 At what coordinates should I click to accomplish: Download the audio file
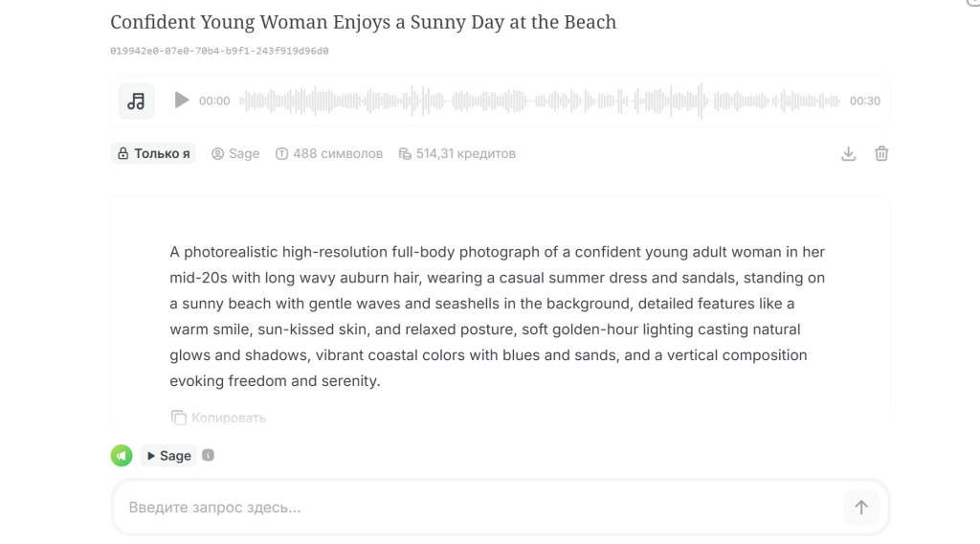coord(848,154)
